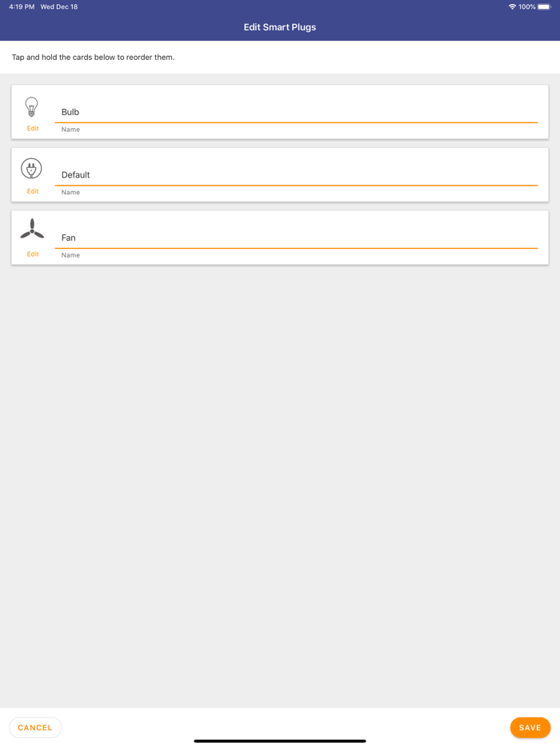Click the Fan name text field

296,238
